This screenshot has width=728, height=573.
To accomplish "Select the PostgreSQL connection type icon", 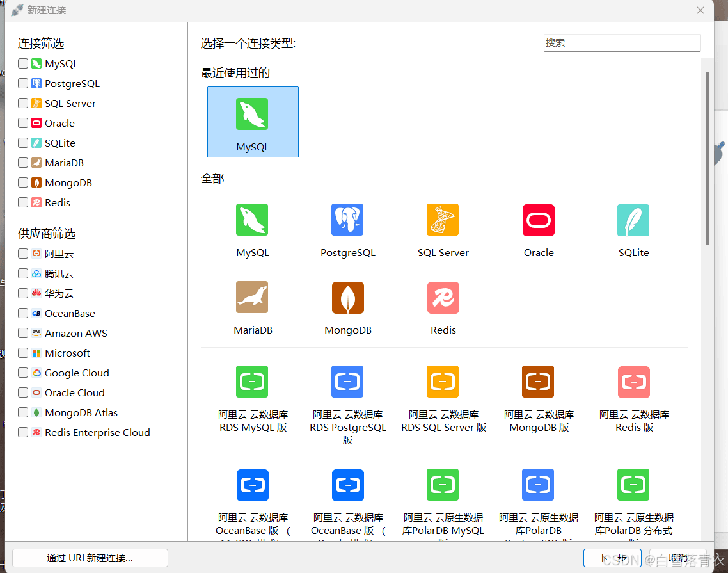I will [347, 220].
